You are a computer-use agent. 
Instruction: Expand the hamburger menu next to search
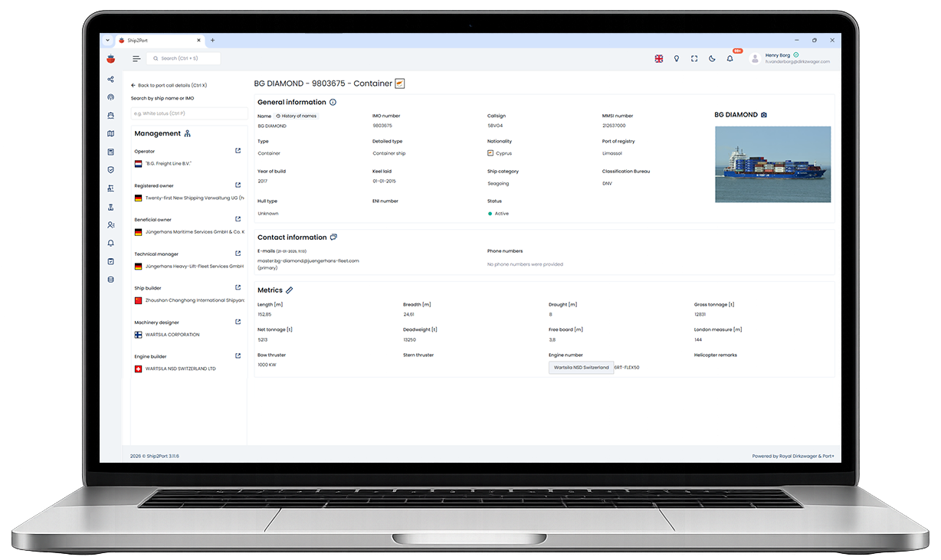(x=136, y=57)
